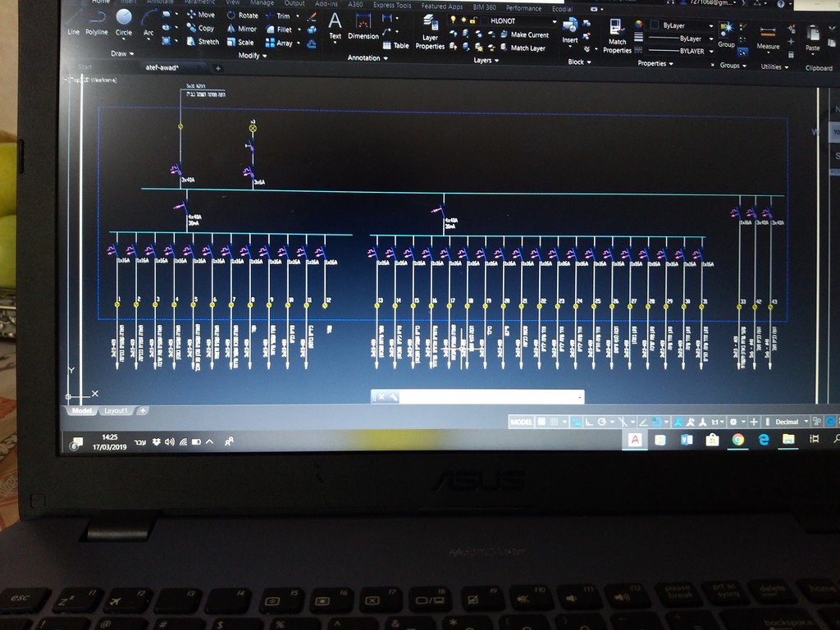Screen dimensions: 840x630
Task: Click the Mirror tool
Action: pos(242,29)
